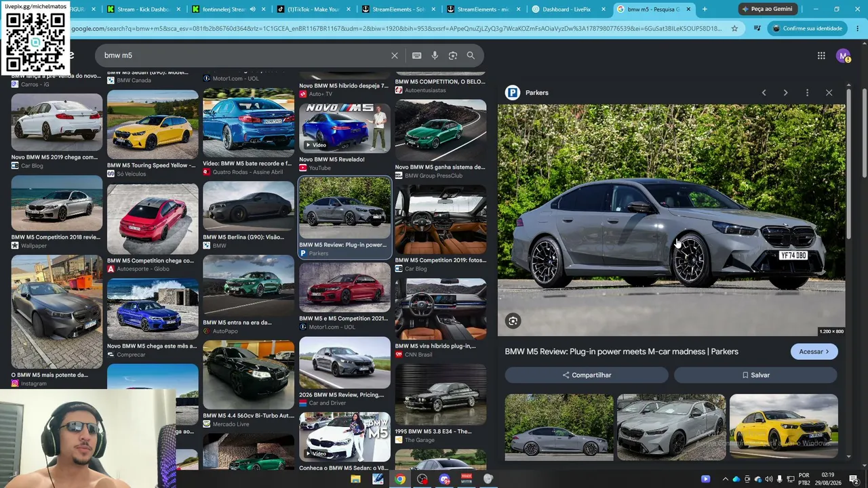This screenshot has width=868, height=488.
Task: Open the BMW M5 Review Parkers title link
Action: tap(621, 352)
